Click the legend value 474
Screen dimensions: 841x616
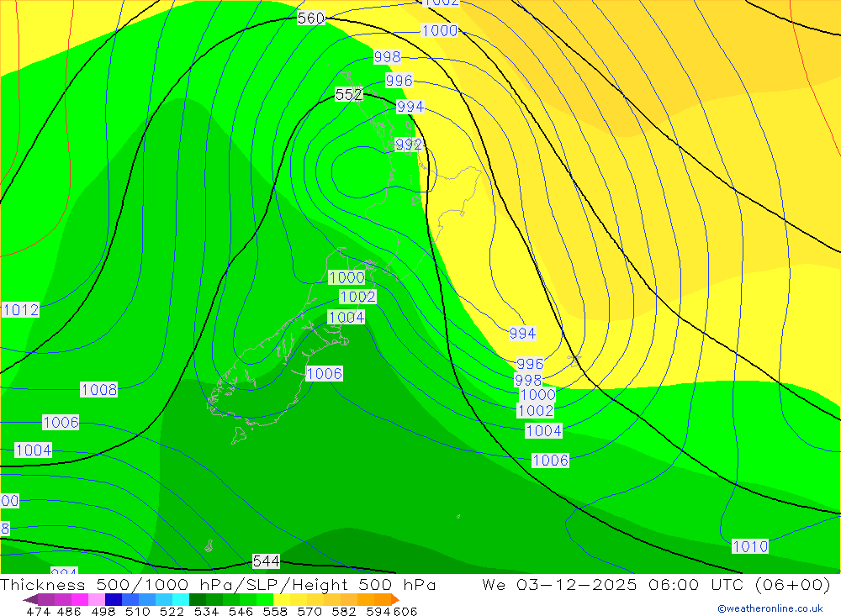38,612
